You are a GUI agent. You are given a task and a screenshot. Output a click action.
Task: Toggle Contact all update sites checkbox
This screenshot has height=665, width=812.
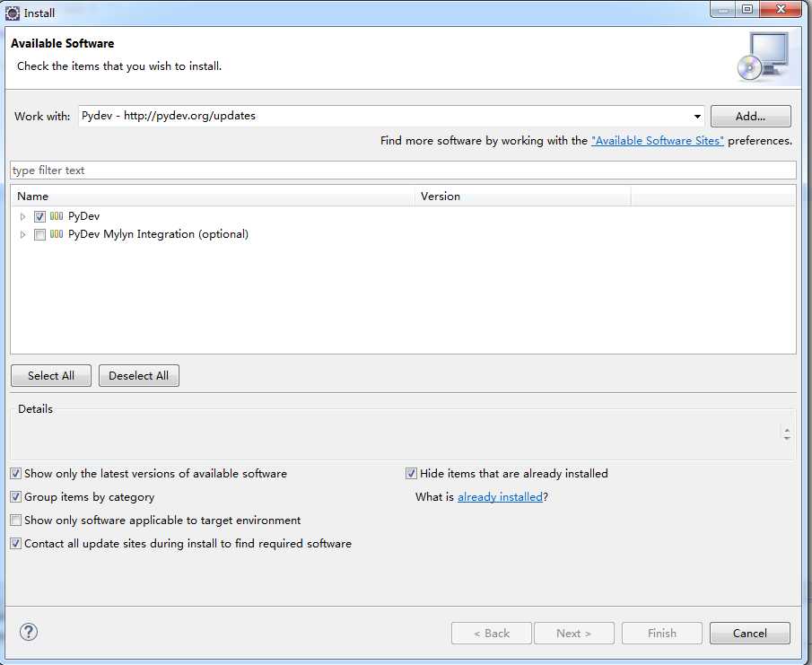point(16,543)
